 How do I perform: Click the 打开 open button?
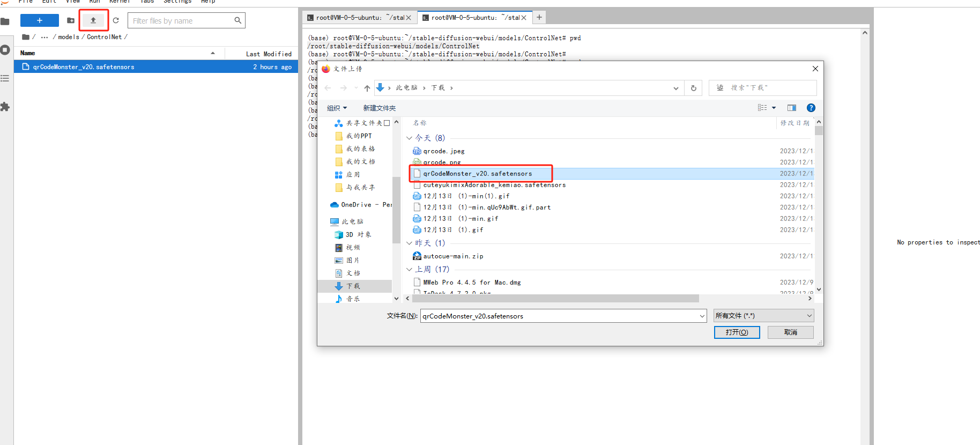[737, 332]
